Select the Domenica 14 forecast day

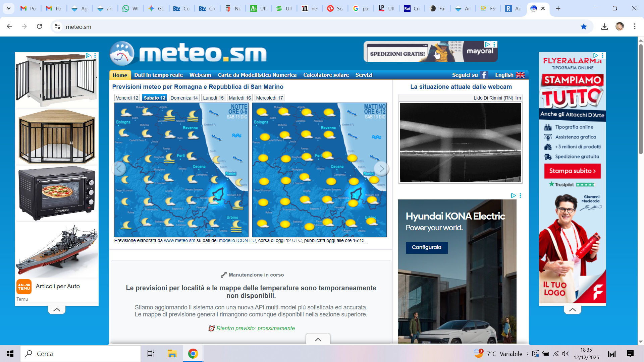(184, 98)
